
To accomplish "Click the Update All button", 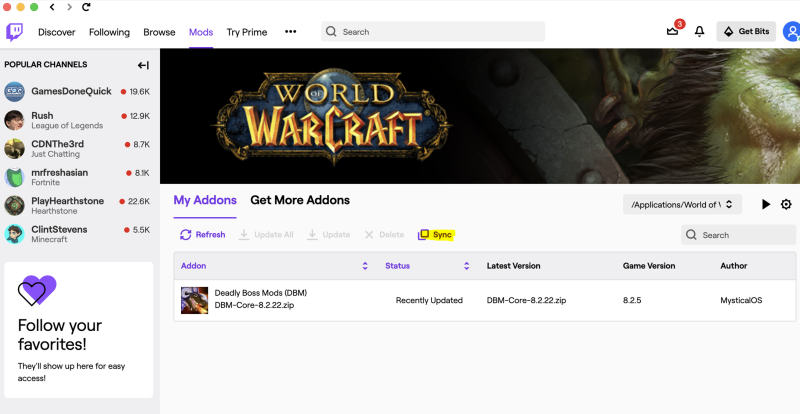I will (266, 235).
